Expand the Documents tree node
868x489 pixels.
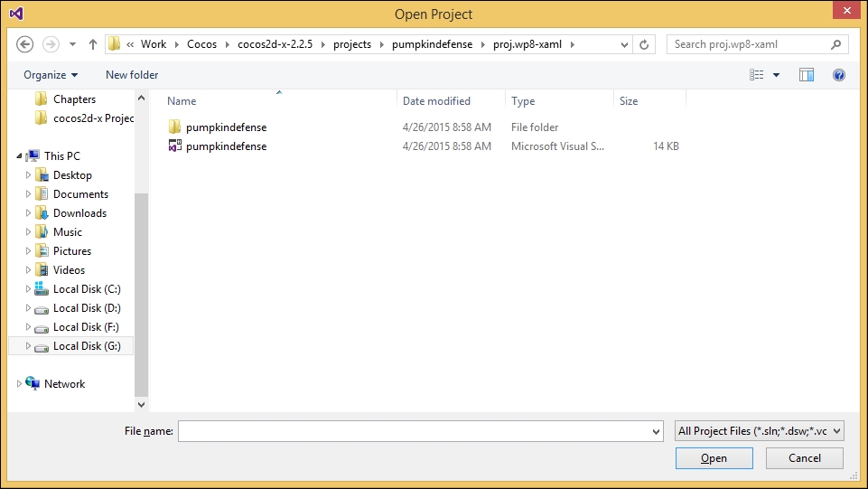pyautogui.click(x=28, y=193)
